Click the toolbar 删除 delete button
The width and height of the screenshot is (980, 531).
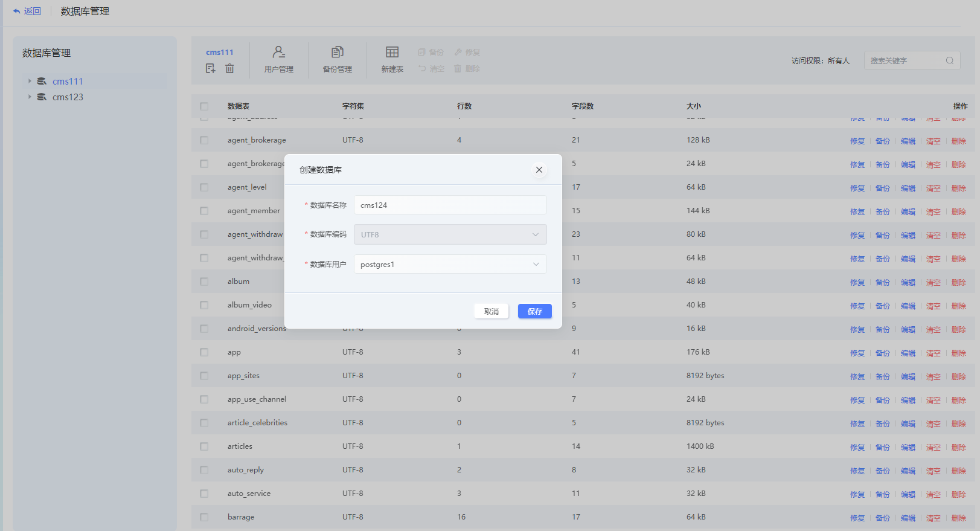click(x=467, y=69)
